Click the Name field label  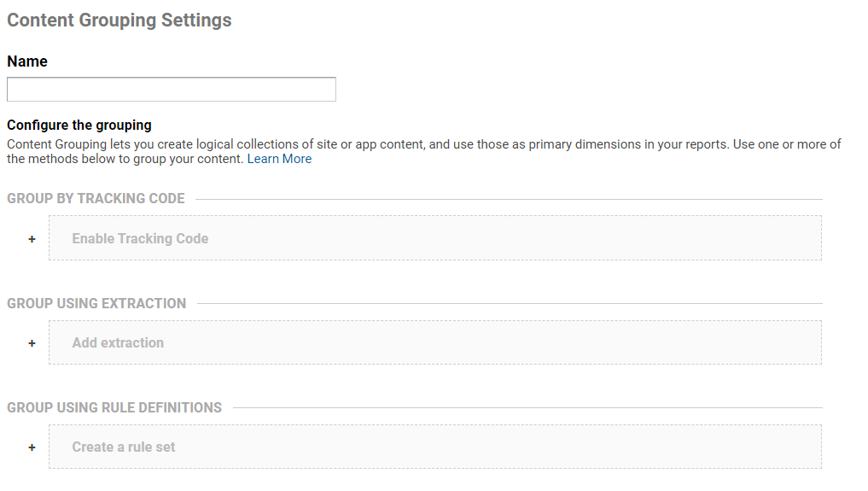pos(27,61)
